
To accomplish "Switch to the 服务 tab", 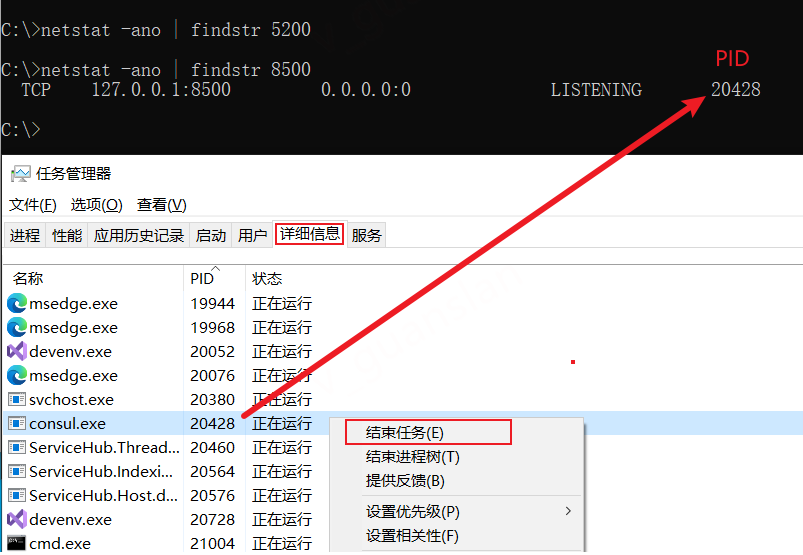I will 367,236.
